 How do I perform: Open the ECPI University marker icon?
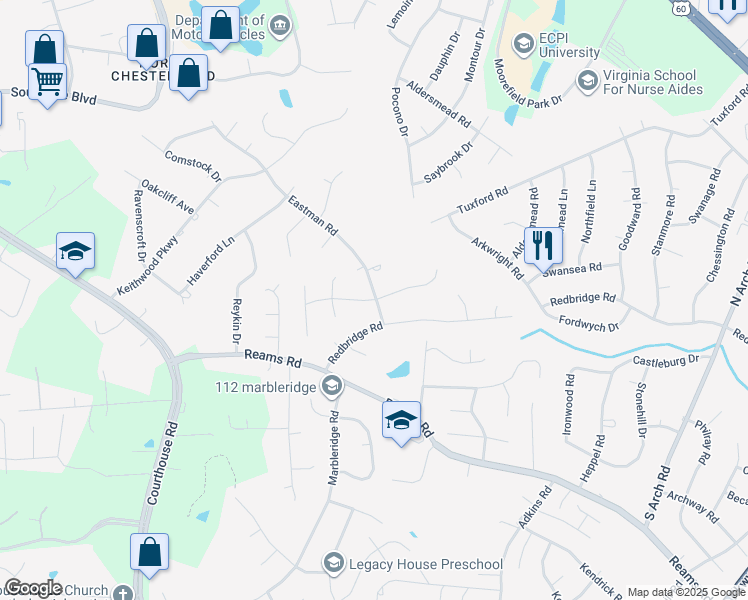tap(523, 45)
